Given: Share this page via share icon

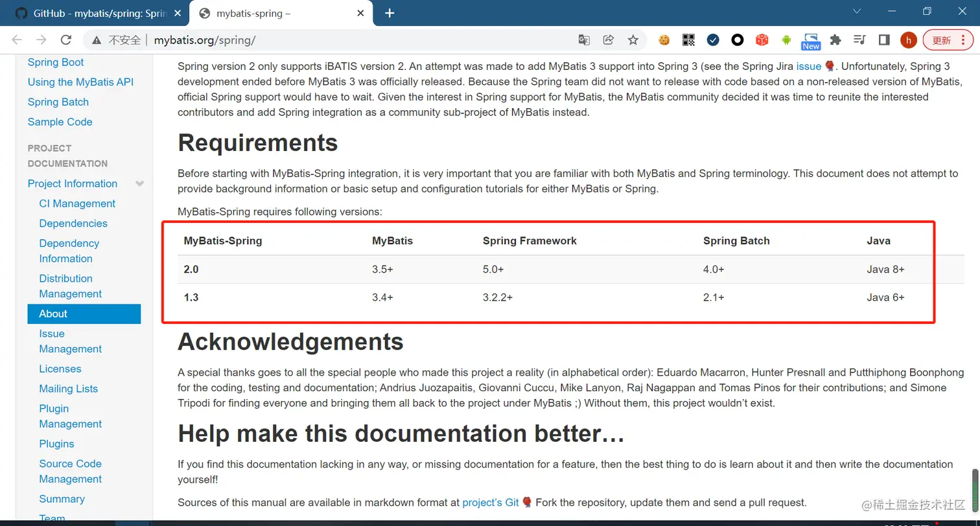Looking at the screenshot, I should (x=609, y=40).
